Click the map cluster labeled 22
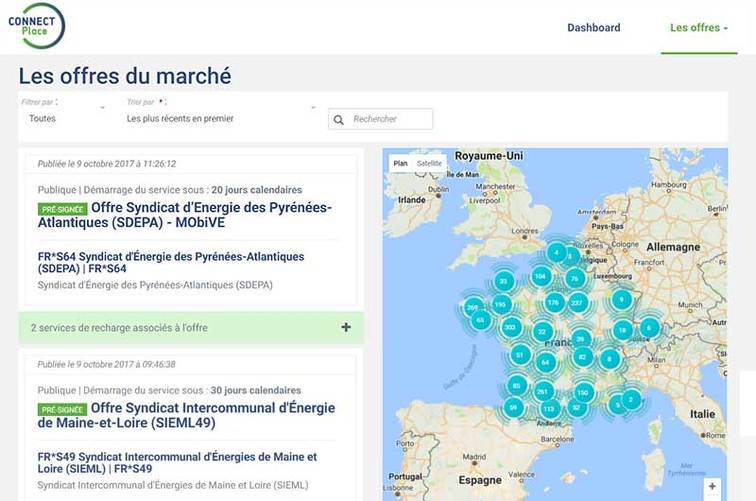 [543, 332]
